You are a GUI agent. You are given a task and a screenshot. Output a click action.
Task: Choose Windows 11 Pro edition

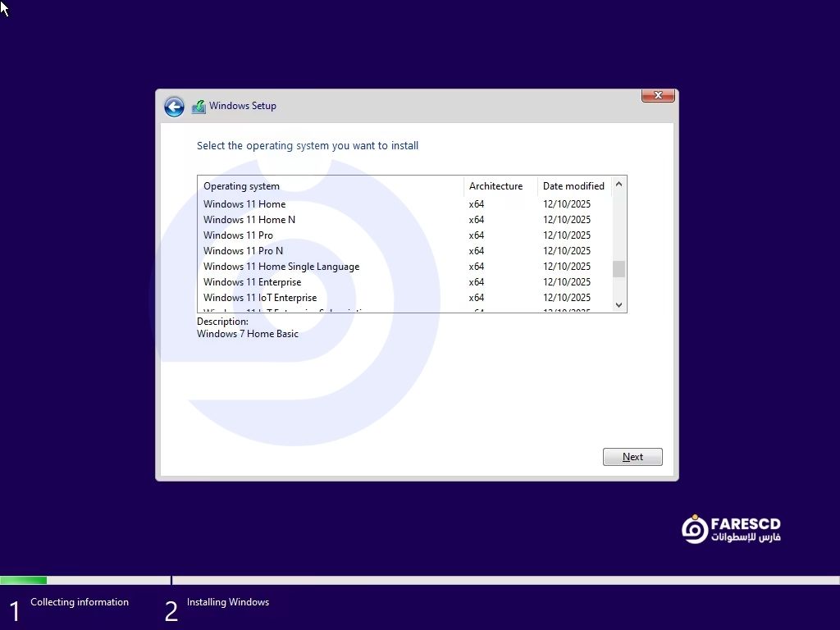[x=238, y=235]
